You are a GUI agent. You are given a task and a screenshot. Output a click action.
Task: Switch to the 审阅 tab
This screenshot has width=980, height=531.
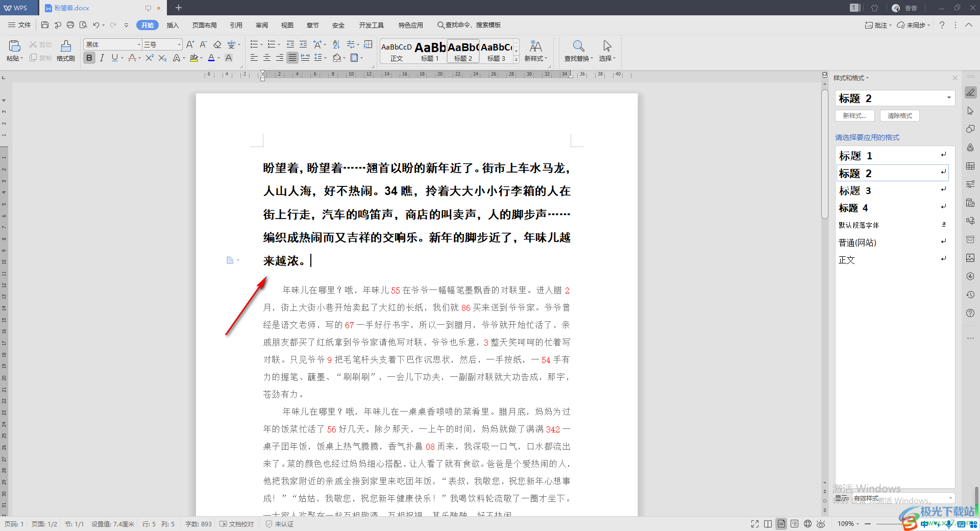point(262,25)
